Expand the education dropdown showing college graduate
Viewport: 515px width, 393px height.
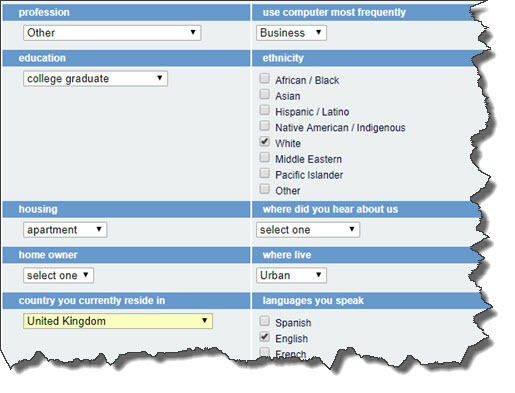coord(95,78)
